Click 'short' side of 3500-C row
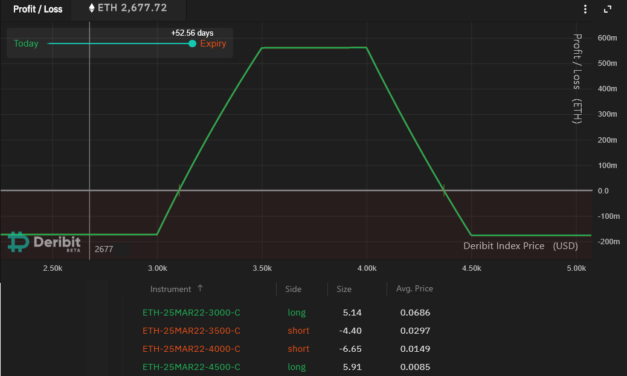This screenshot has width=627, height=376. click(x=298, y=331)
